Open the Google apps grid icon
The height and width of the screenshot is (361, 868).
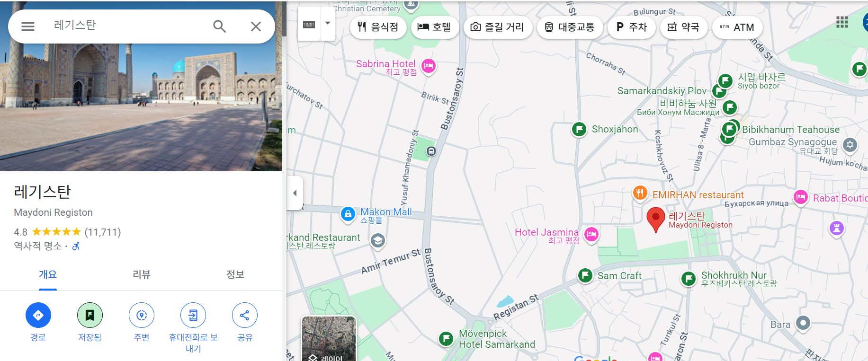(x=842, y=22)
